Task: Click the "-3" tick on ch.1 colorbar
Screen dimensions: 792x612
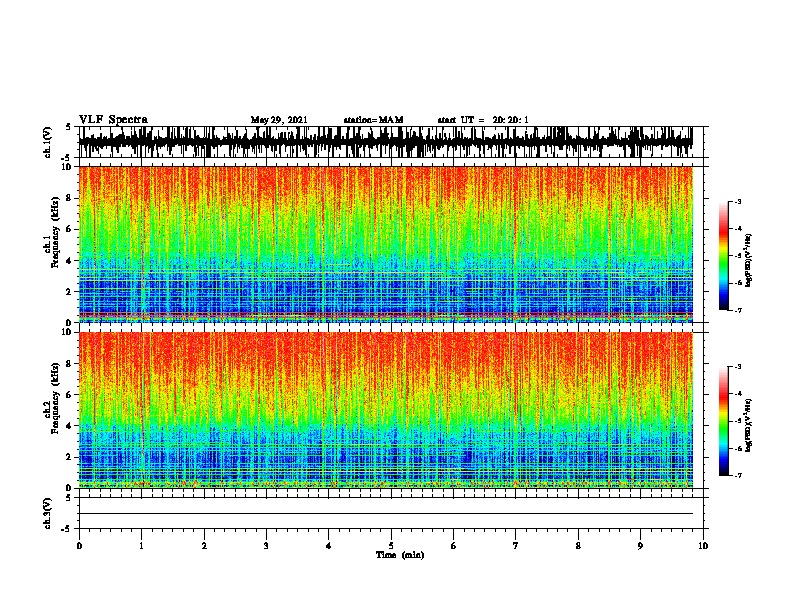Action: point(738,202)
